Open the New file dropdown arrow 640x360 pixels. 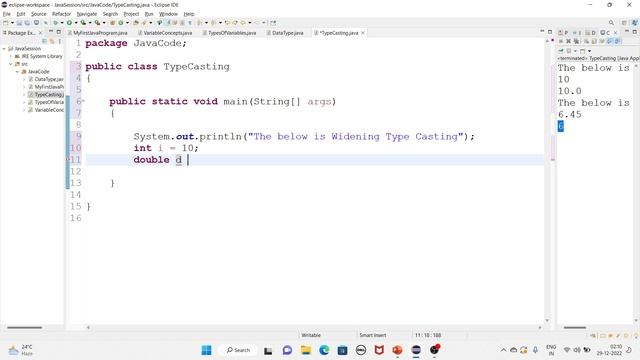click(12, 22)
